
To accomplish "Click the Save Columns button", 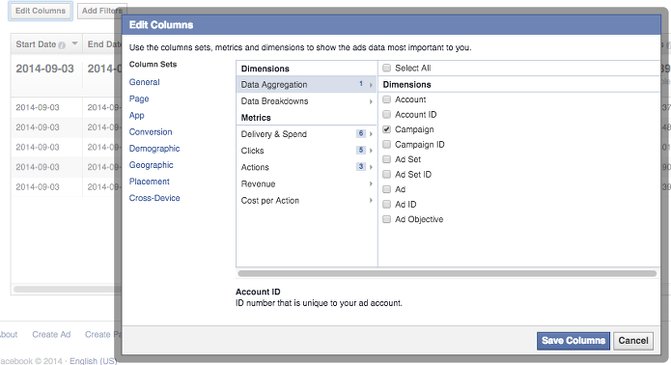I will (x=573, y=341).
